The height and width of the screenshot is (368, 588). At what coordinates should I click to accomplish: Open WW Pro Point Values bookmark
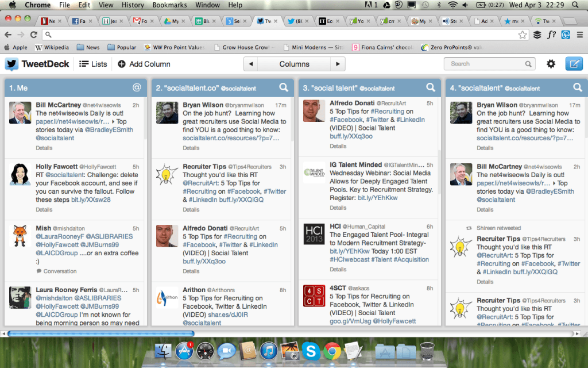pos(175,47)
